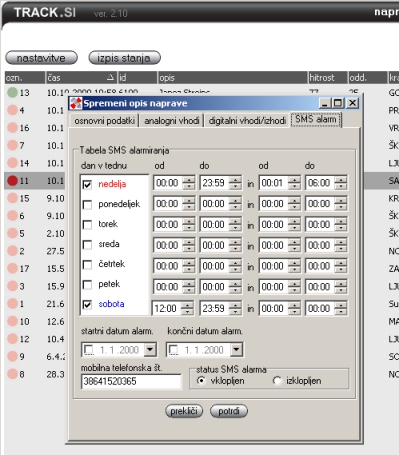Click the Spremeni opis naprave dialog title icon
Image resolution: width=399 pixels, height=455 pixels.
click(x=76, y=103)
